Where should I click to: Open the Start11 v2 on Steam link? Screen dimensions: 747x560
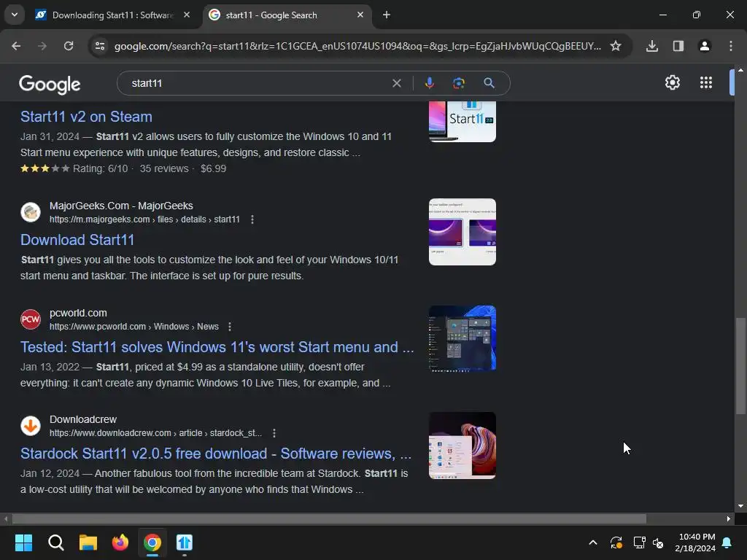click(86, 117)
